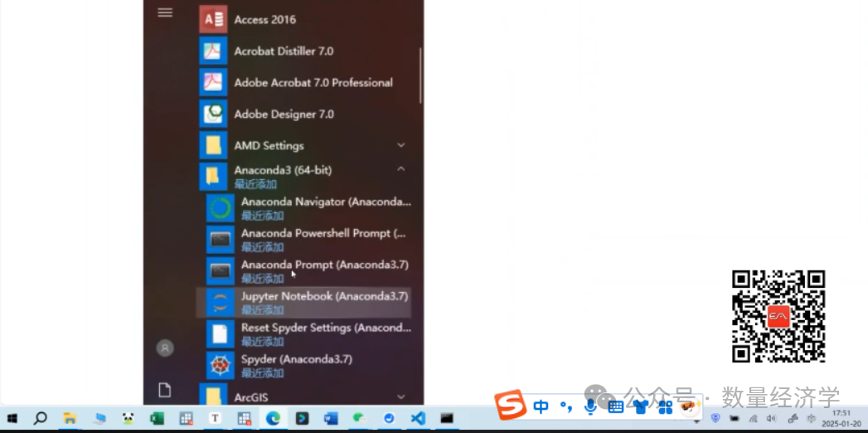Click the app list scrollbar thumb
The height and width of the screenshot is (433, 868).
click(x=420, y=75)
